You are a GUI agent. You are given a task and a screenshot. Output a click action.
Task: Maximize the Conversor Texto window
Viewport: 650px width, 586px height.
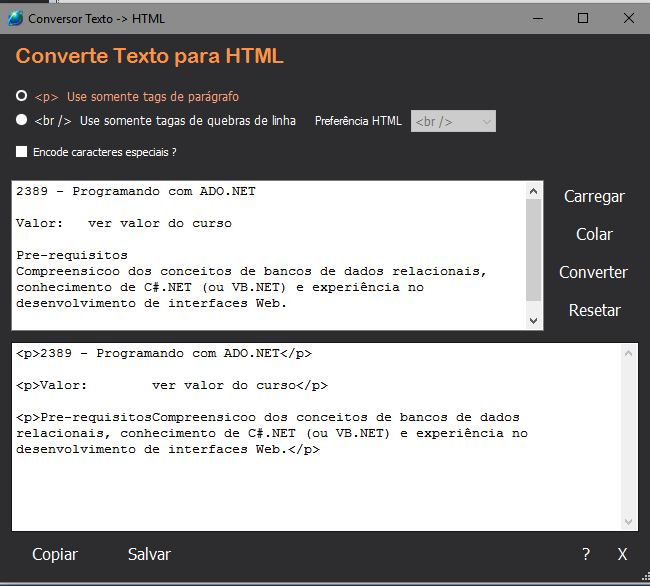(583, 19)
